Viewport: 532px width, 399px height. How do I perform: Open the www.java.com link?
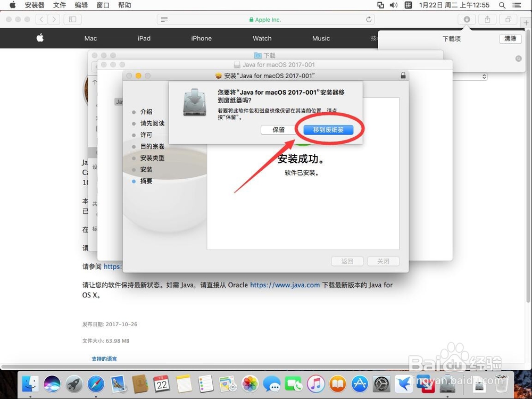coord(285,285)
